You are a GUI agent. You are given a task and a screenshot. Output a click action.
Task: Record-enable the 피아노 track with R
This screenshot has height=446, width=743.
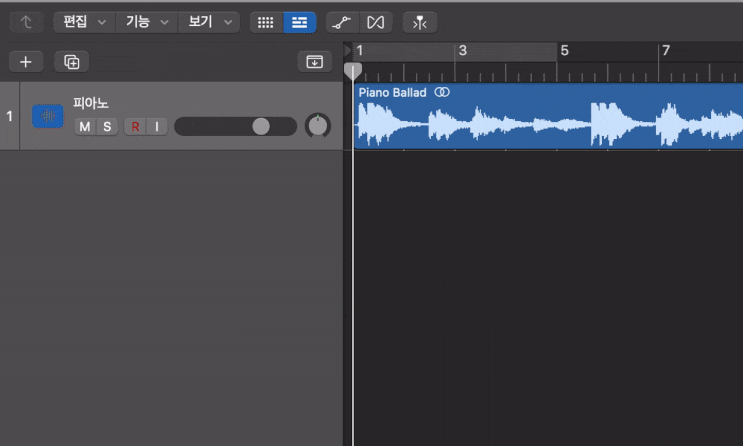(x=135, y=126)
